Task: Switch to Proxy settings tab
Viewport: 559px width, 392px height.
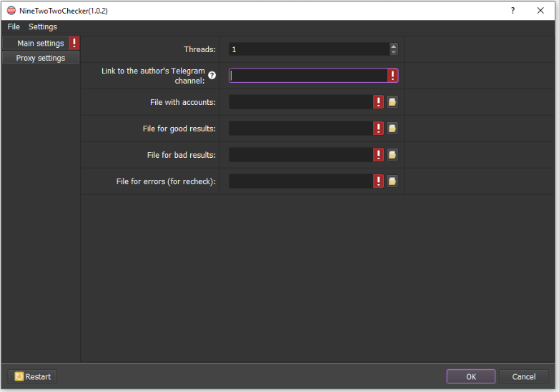Action: [41, 58]
